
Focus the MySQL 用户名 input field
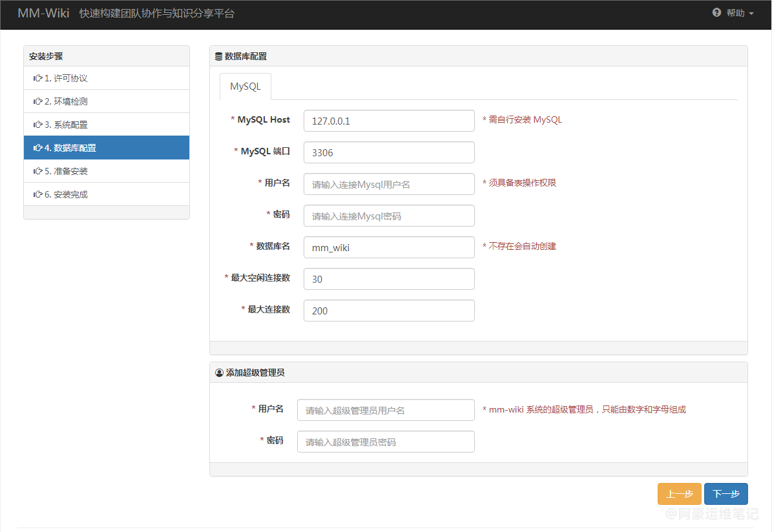(x=389, y=184)
